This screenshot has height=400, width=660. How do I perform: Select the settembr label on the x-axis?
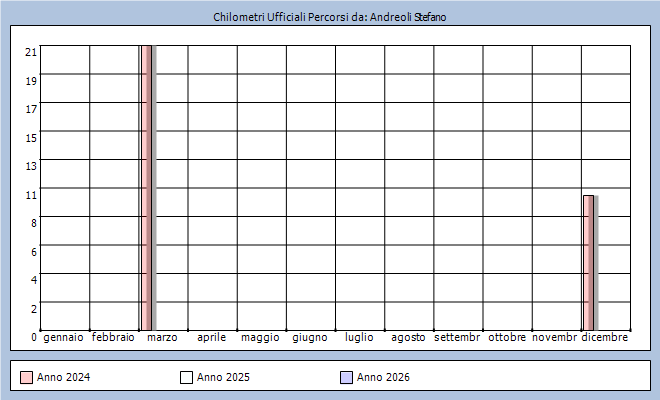(x=457, y=338)
